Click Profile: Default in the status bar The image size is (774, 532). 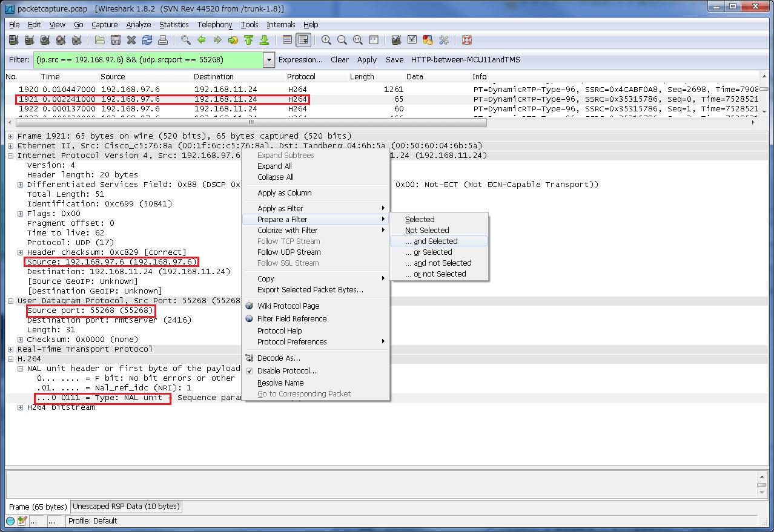(93, 521)
